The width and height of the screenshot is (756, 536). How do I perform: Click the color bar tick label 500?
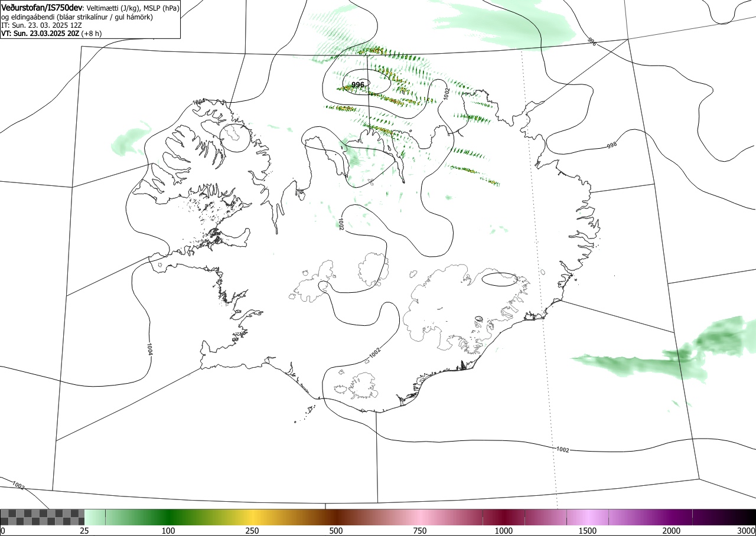click(x=336, y=531)
